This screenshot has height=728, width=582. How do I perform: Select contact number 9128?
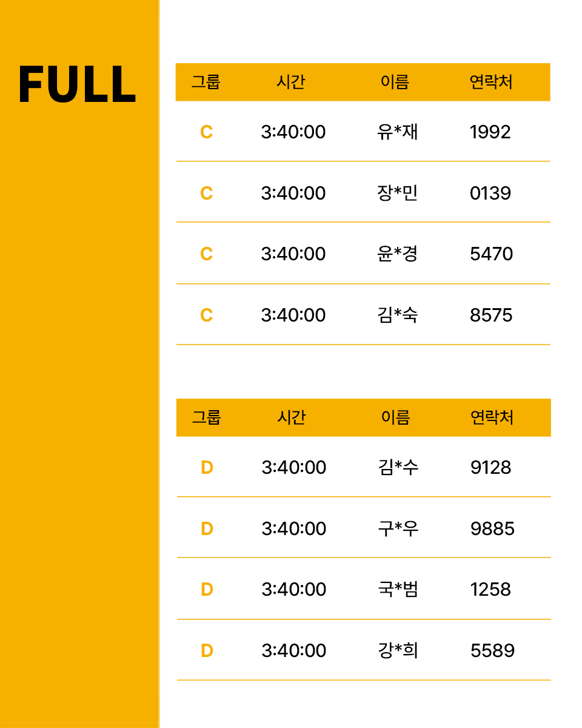[x=490, y=467]
